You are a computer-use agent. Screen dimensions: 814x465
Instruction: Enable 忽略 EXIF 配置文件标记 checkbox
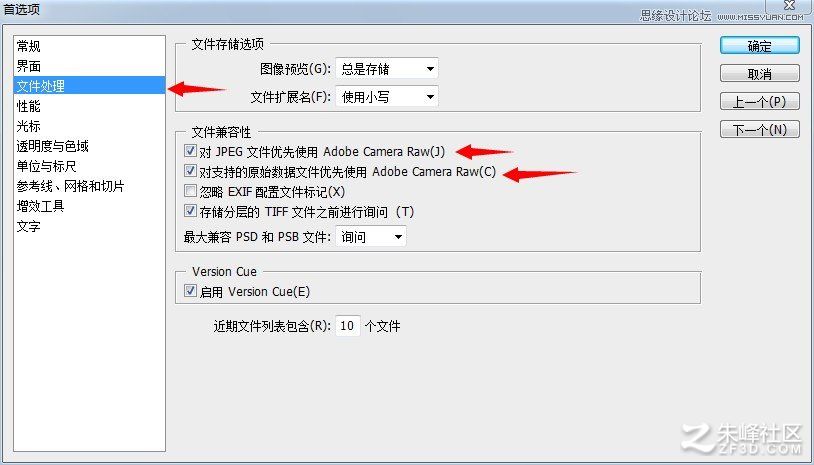click(191, 191)
